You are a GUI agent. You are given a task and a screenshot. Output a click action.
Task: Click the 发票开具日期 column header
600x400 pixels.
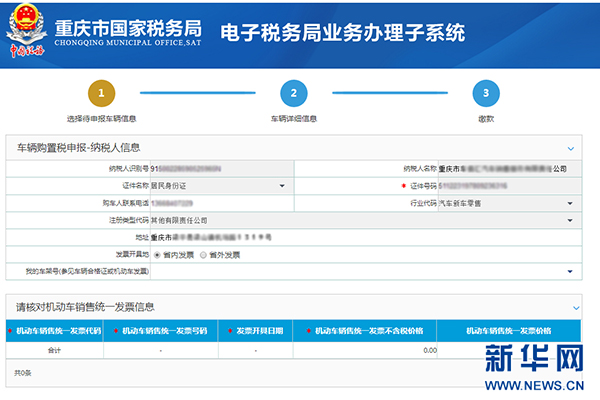[256, 331]
